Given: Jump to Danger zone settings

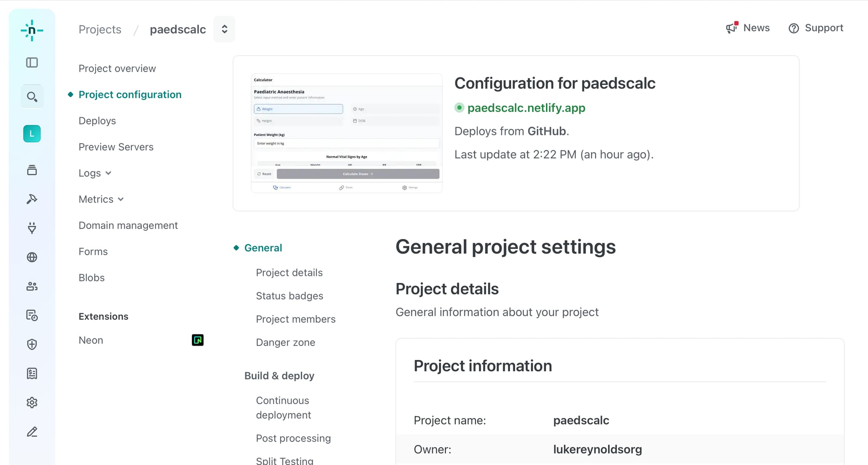Looking at the screenshot, I should pyautogui.click(x=285, y=342).
